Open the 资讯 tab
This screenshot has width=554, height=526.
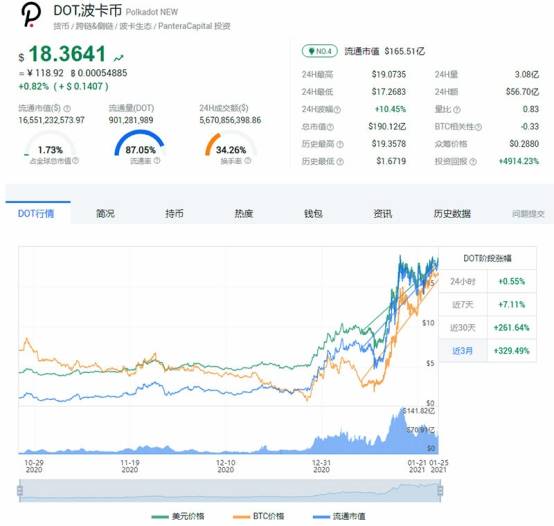click(x=383, y=213)
